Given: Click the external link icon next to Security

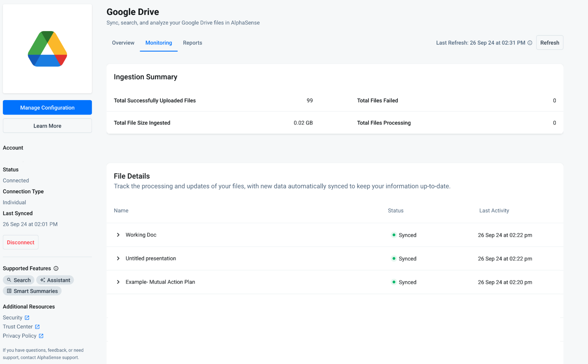Looking at the screenshot, I should [x=27, y=318].
